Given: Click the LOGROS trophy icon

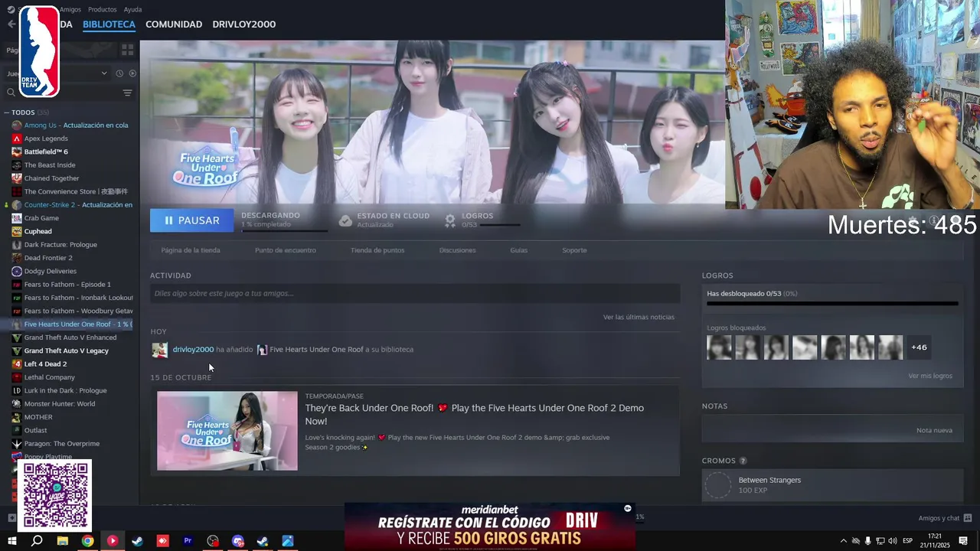Looking at the screenshot, I should (x=450, y=220).
